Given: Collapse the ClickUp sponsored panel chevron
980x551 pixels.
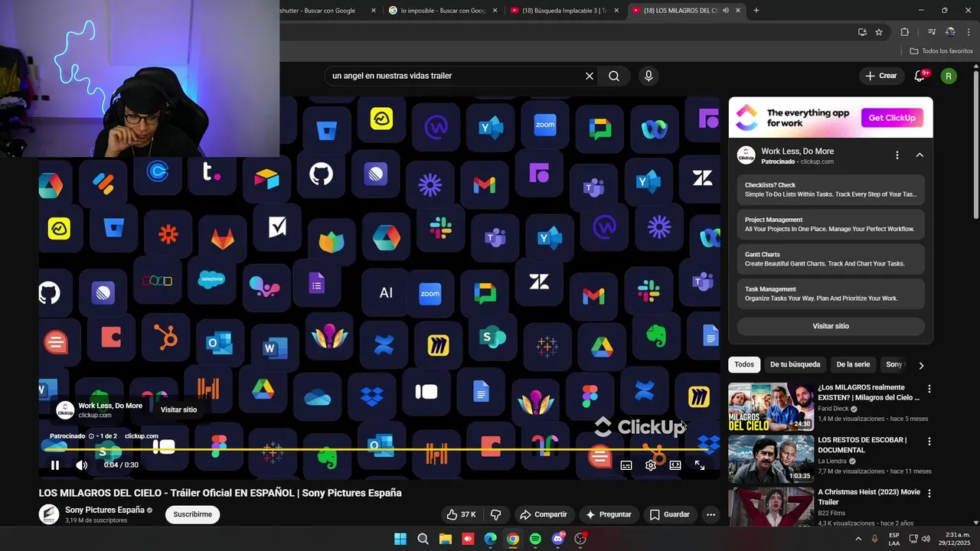Looking at the screenshot, I should [x=920, y=155].
